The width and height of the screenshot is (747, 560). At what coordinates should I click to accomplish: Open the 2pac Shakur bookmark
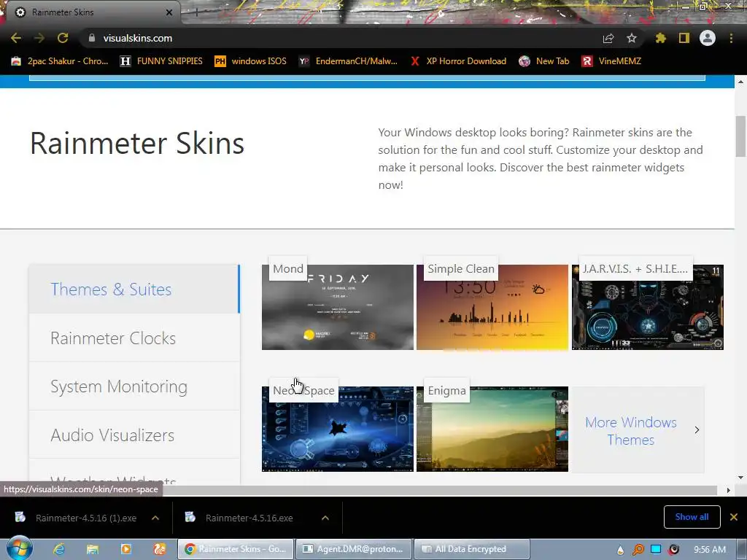point(60,61)
